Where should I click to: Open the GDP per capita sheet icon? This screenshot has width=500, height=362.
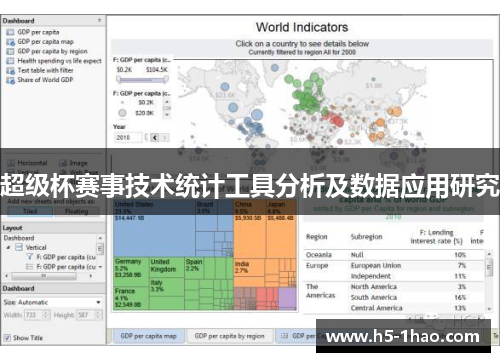10,32
